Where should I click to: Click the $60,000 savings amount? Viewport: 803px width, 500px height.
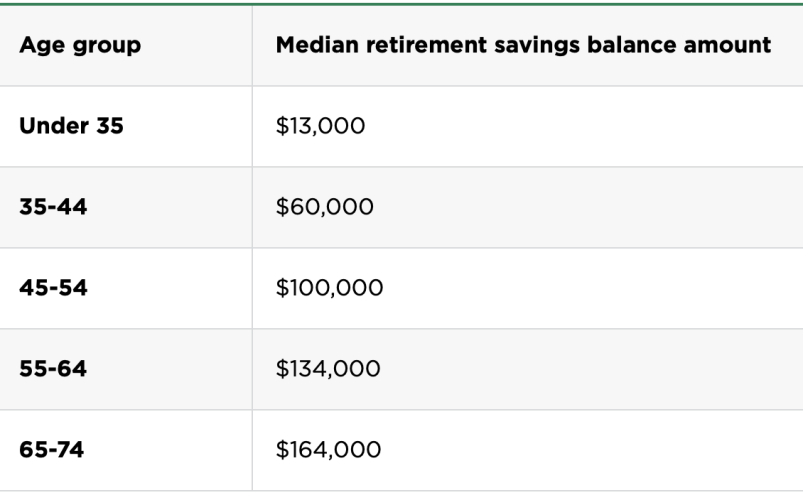(324, 207)
